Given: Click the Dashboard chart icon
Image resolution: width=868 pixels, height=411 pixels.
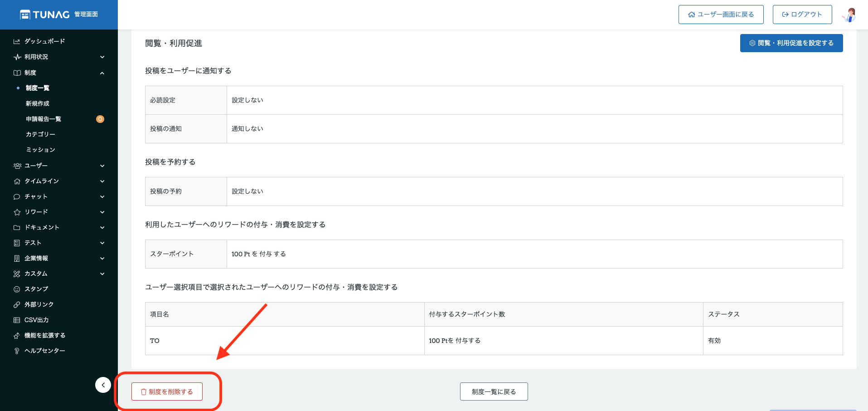Looking at the screenshot, I should click(17, 41).
